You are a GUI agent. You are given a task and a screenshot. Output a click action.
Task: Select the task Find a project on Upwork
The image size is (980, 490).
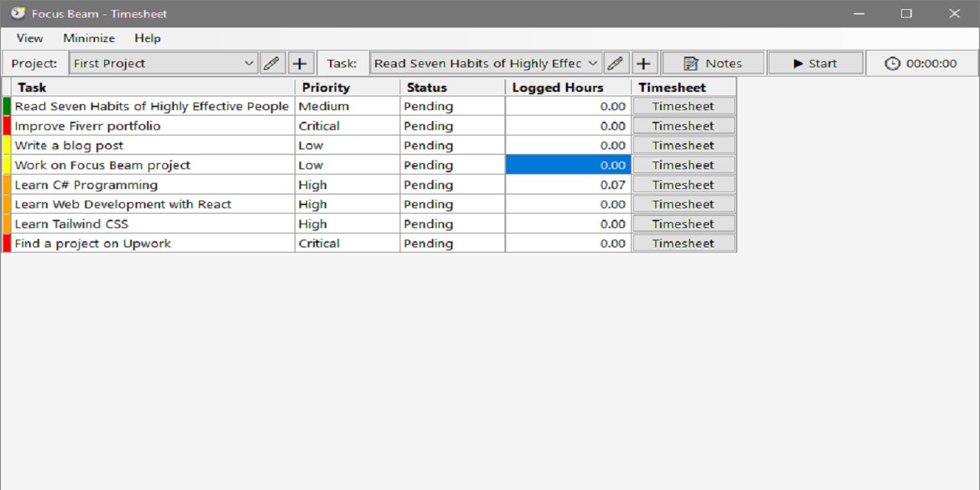coord(152,243)
